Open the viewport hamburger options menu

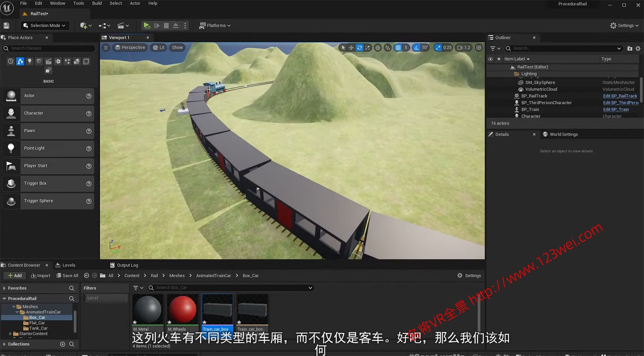(x=106, y=47)
